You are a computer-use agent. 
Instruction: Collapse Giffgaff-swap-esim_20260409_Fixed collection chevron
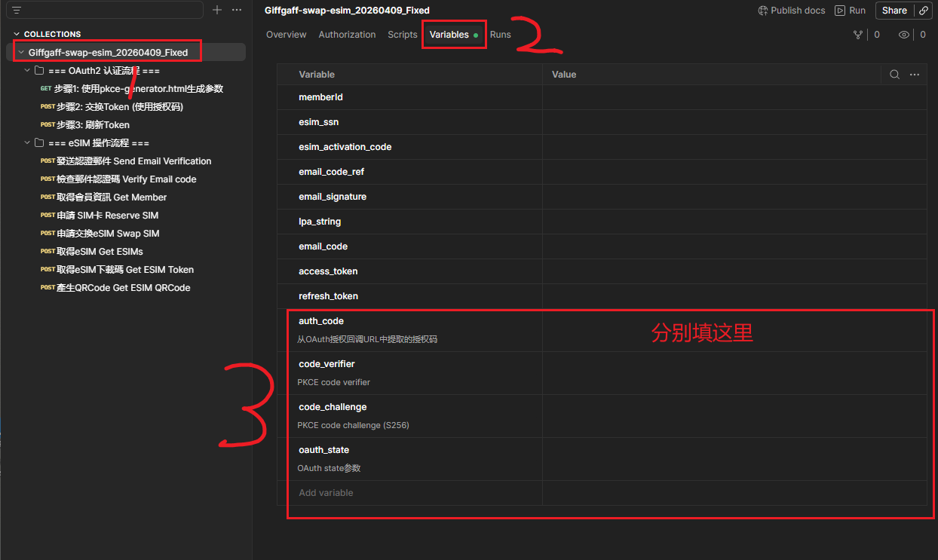click(x=20, y=53)
